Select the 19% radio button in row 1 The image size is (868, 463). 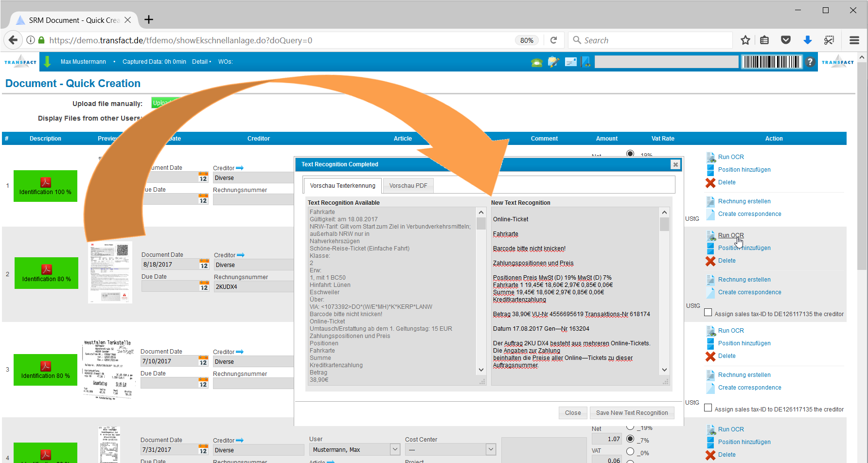click(x=630, y=153)
